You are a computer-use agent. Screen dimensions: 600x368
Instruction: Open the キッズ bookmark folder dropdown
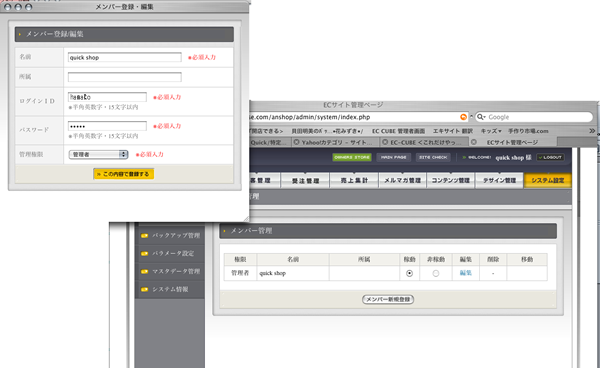(491, 131)
